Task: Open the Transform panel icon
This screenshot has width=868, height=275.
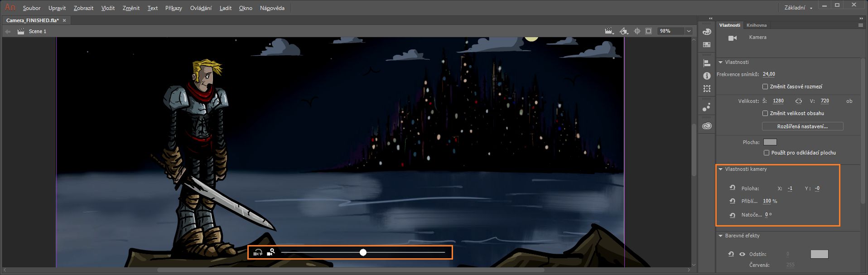Action: click(x=707, y=89)
